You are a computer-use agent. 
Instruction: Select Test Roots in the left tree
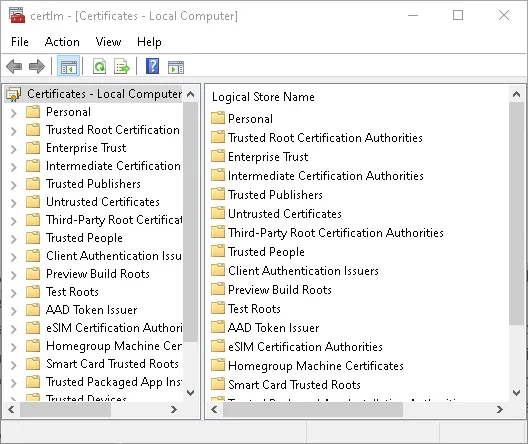tap(72, 292)
